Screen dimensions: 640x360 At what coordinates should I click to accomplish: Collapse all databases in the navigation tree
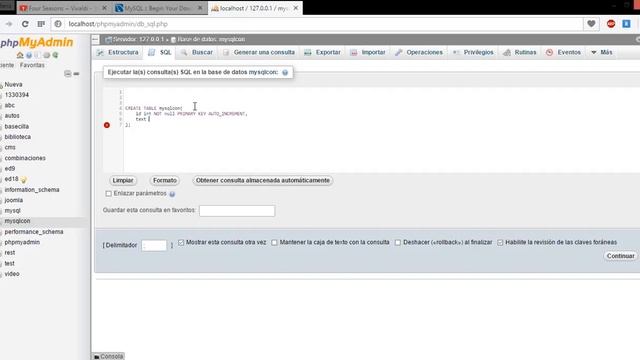[x=68, y=74]
